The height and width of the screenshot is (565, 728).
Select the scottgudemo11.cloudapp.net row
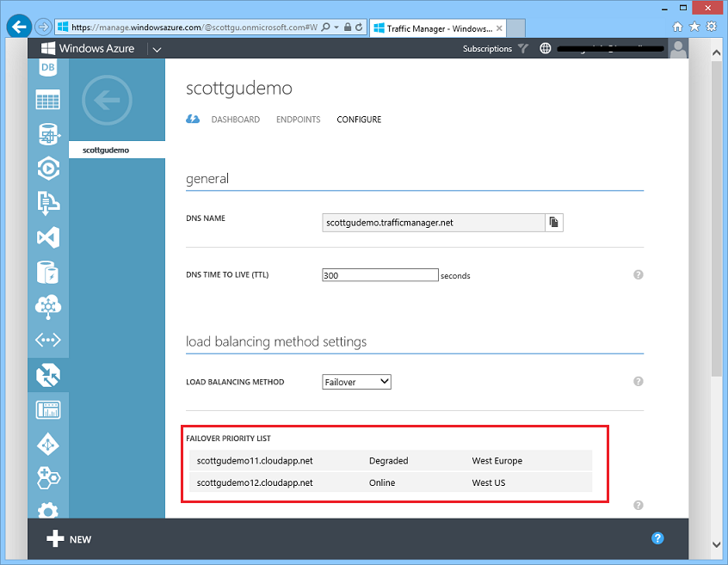click(391, 461)
